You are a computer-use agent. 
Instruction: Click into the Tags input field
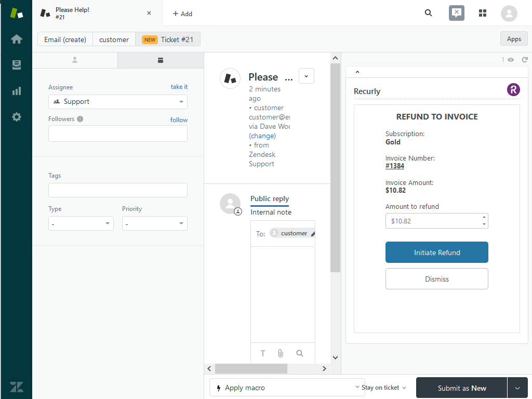(x=118, y=190)
